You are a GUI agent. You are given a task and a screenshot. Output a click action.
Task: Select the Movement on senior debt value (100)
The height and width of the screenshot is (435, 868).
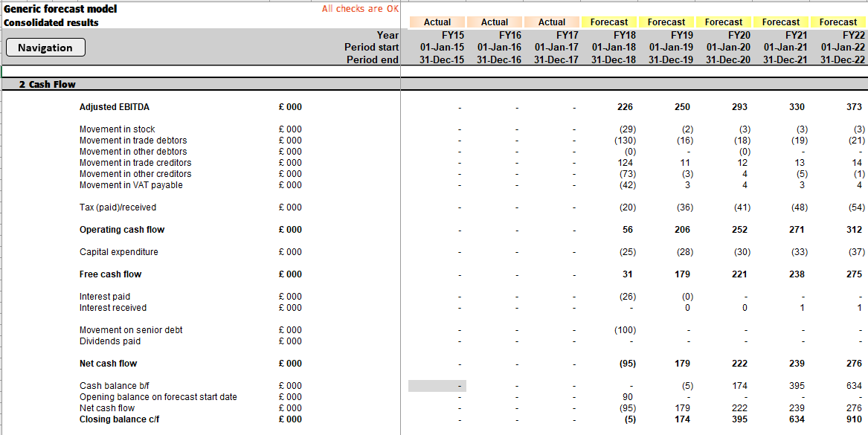point(625,329)
